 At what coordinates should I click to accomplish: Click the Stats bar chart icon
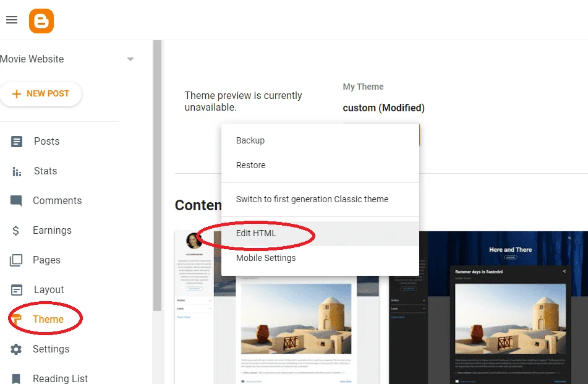(x=17, y=171)
